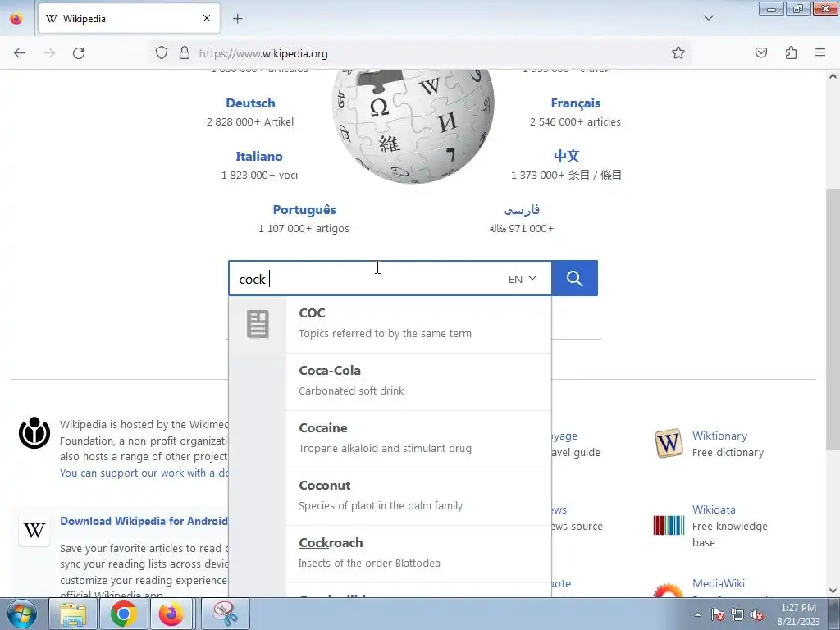Open 'Download Wikipedia for Android' link
Viewport: 840px width, 630px height.
pyautogui.click(x=144, y=521)
